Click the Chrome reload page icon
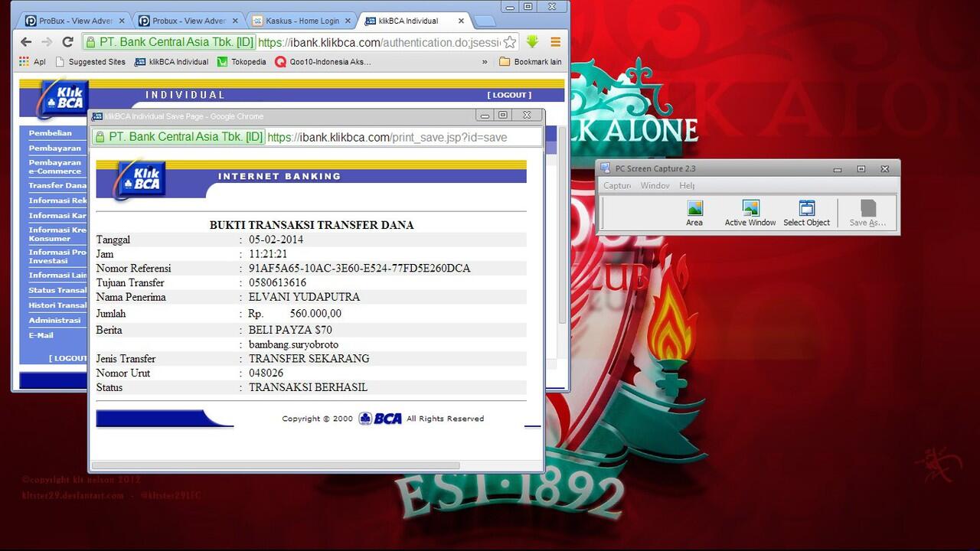980x551 pixels. coord(67,42)
